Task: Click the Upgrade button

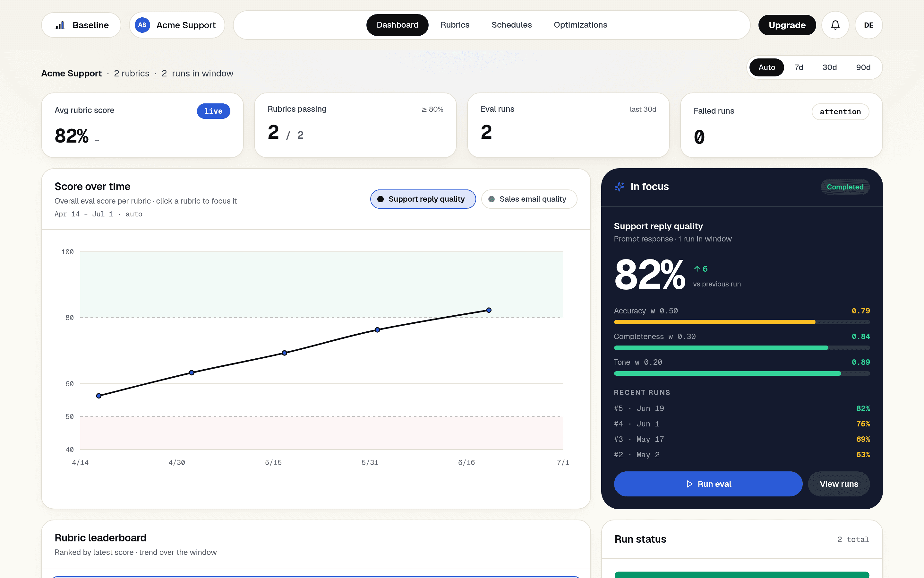Action: click(787, 25)
